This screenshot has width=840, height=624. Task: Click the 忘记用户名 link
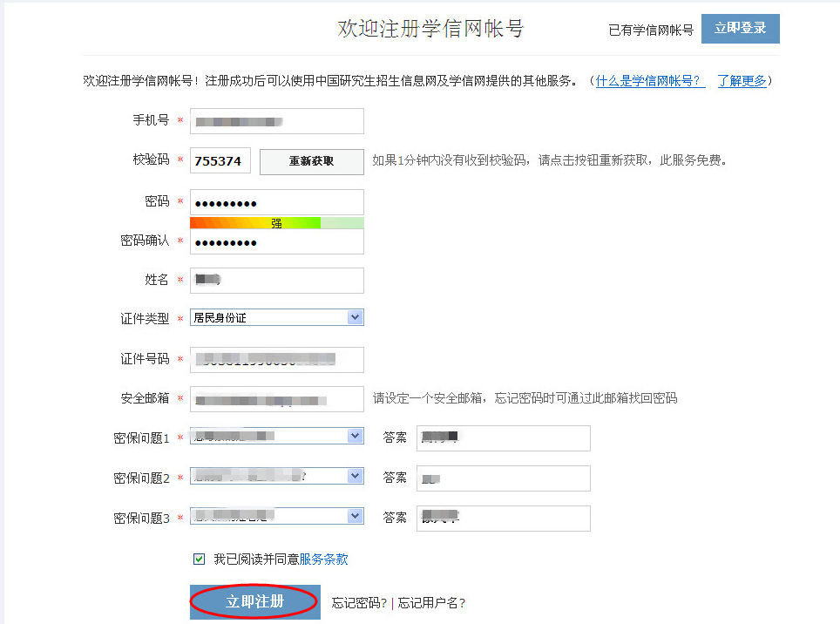[x=430, y=603]
